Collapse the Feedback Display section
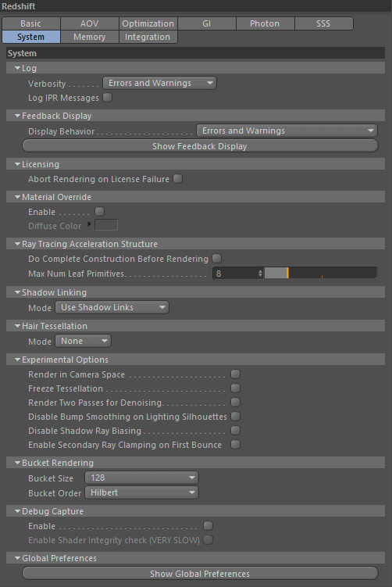Image resolution: width=392 pixels, height=587 pixels. coord(17,116)
